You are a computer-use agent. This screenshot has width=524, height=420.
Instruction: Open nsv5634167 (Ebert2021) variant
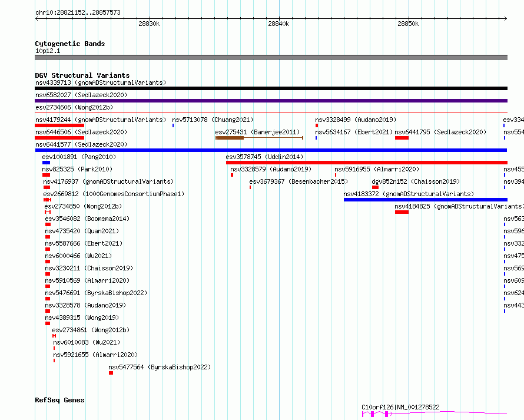354,132
